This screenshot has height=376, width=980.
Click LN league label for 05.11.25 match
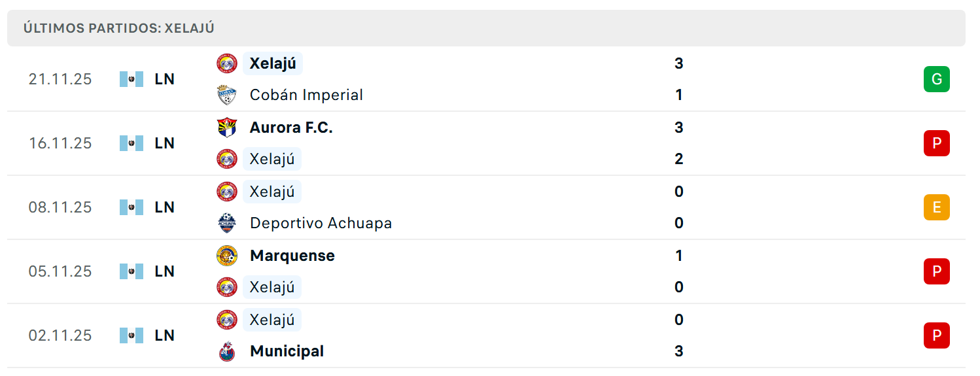165,271
